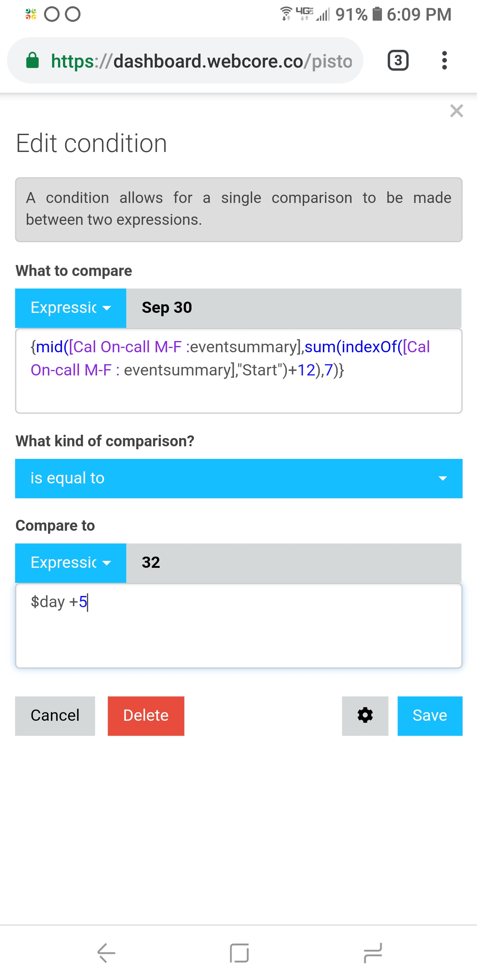477x980 pixels.
Task: Open the browser tab switcher showing 3
Action: (398, 61)
